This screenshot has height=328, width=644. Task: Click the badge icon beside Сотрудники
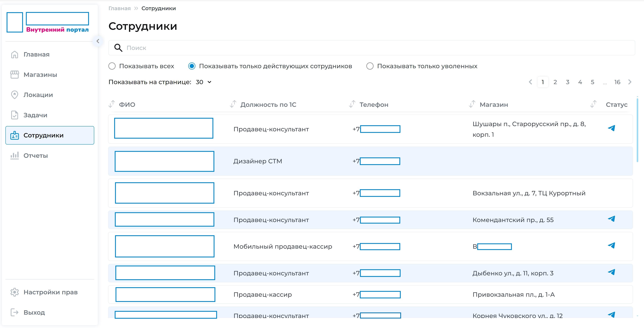[x=15, y=135]
